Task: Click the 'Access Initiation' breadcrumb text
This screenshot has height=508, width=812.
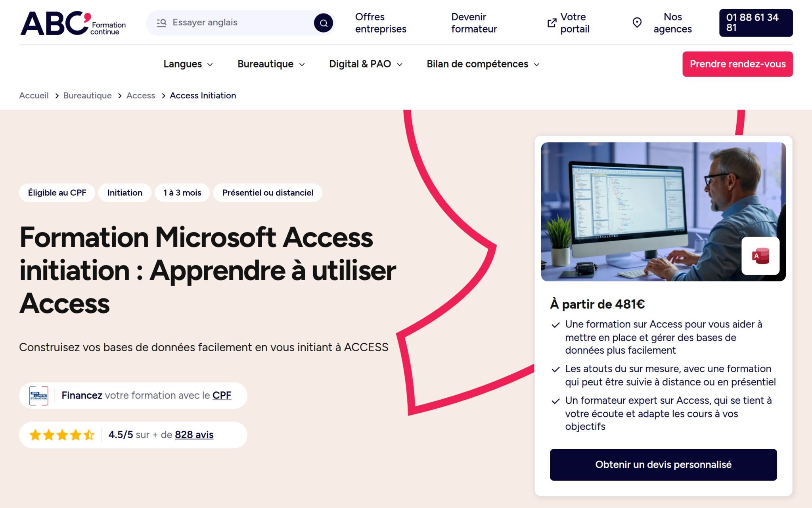Action: point(203,96)
